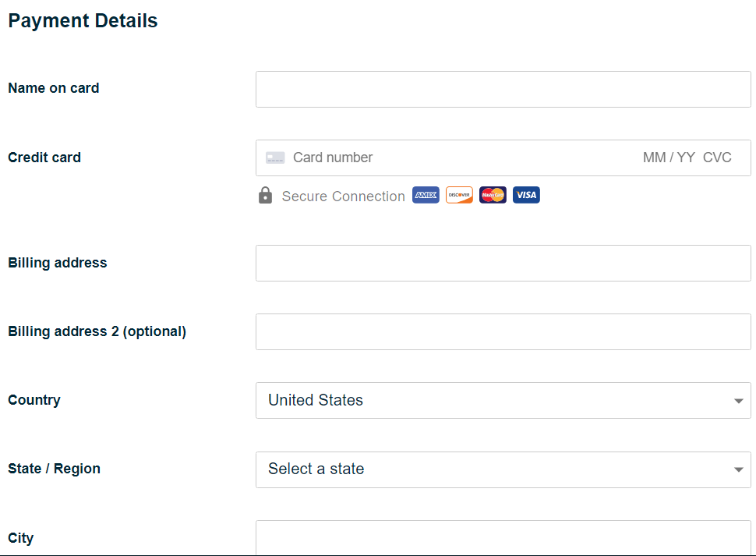756x556 pixels.
Task: Click the Secure Connection text
Action: 343,197
